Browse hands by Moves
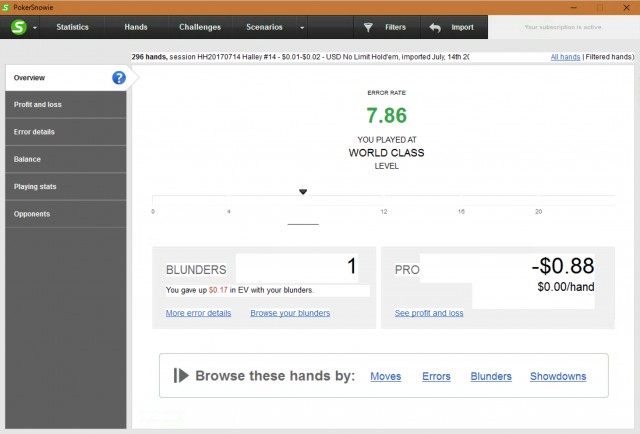This screenshot has height=434, width=640. coord(386,376)
